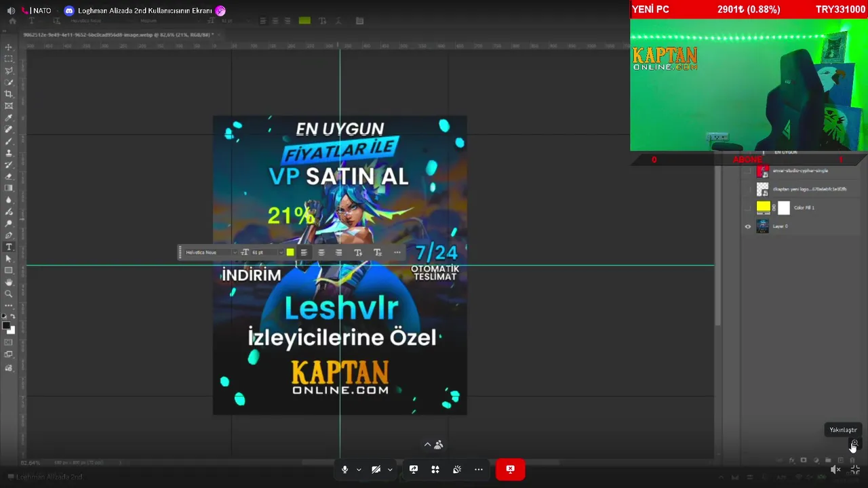Viewport: 868px width, 488px height.
Task: Select the Crop tool
Action: [x=9, y=94]
